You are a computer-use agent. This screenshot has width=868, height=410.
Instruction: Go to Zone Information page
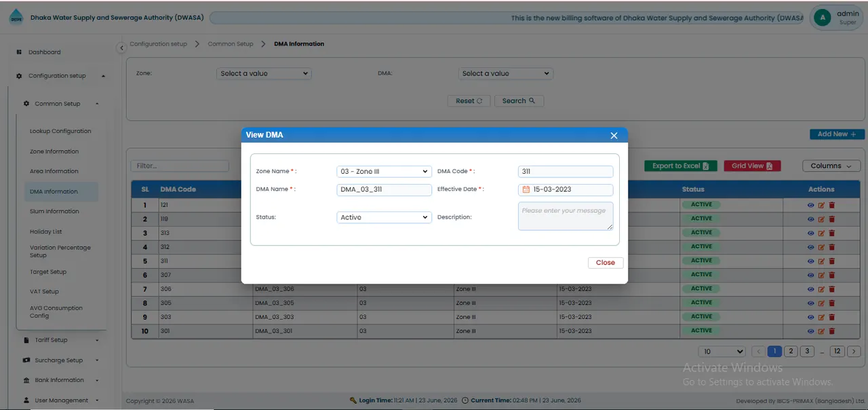point(54,151)
